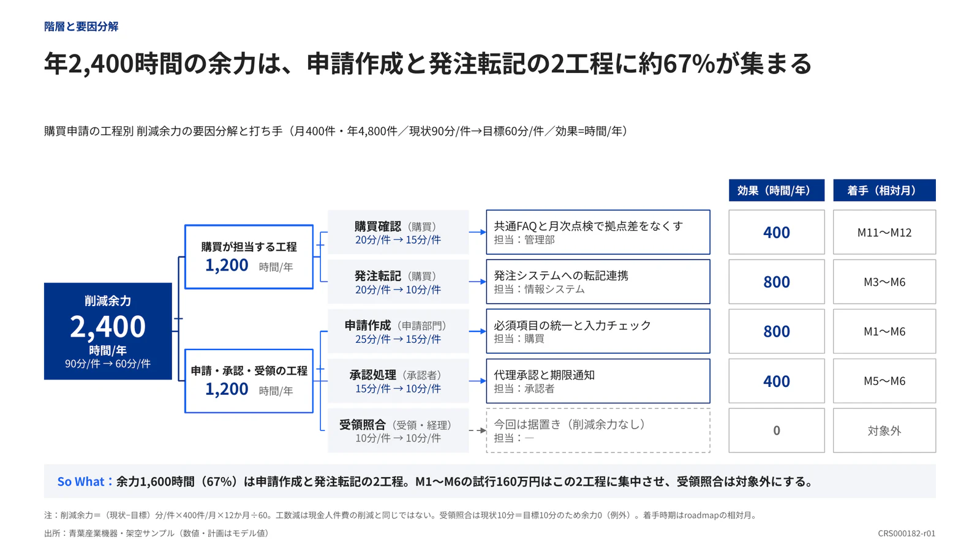Select the So What summary bar
980x551 pixels.
tap(490, 481)
